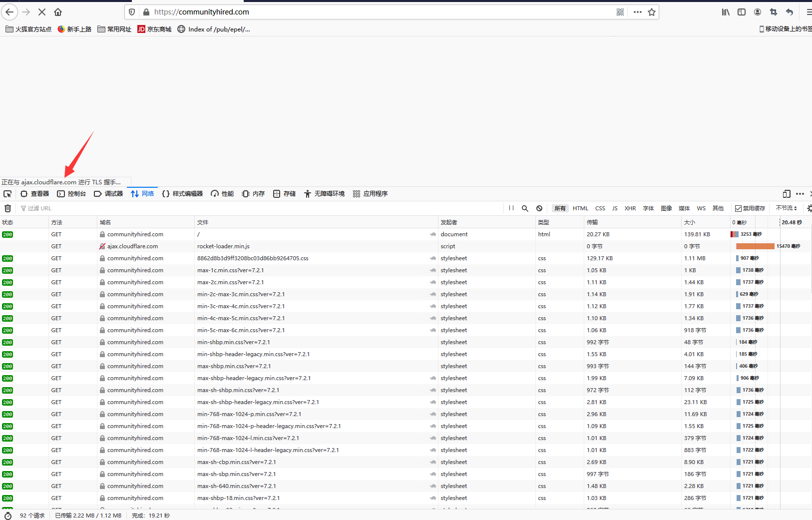Pause network recording
This screenshot has height=520, width=812.
click(x=511, y=208)
